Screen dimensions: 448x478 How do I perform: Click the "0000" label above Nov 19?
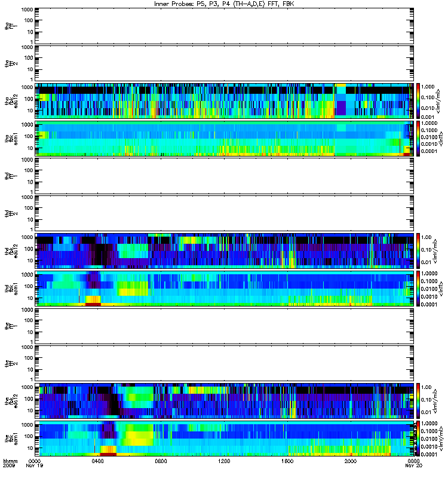35,461
